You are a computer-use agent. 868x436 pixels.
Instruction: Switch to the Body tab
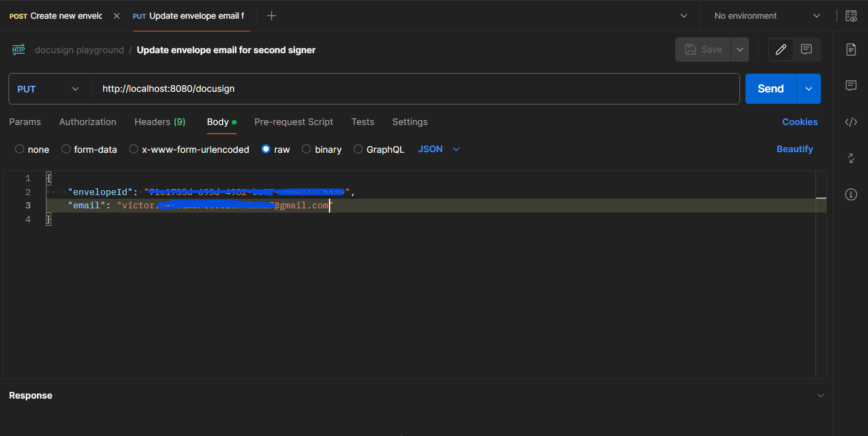(x=222, y=122)
